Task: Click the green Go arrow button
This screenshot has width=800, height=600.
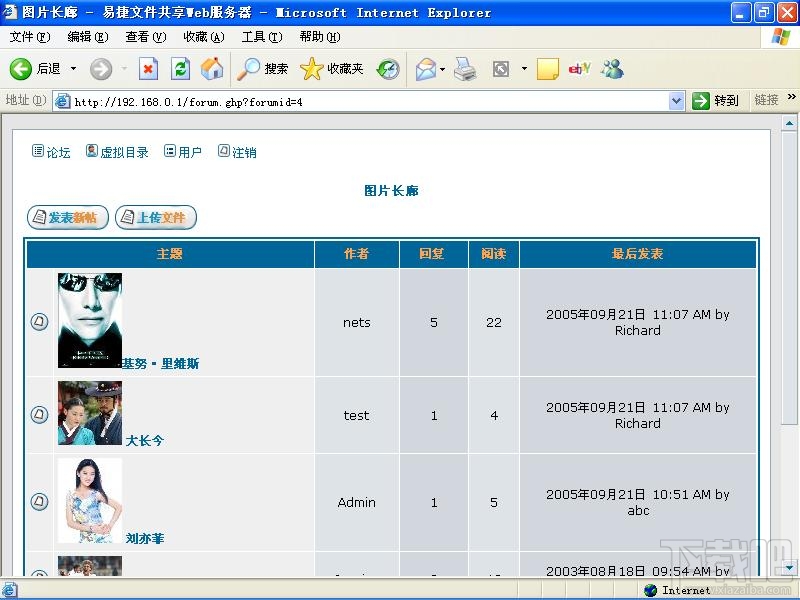Action: (701, 101)
